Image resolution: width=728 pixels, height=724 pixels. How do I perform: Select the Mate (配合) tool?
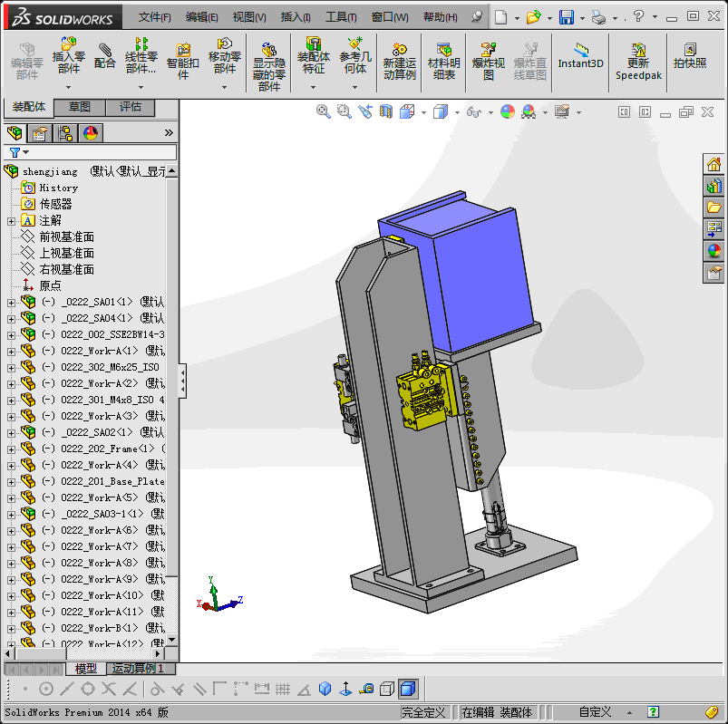tap(104, 55)
